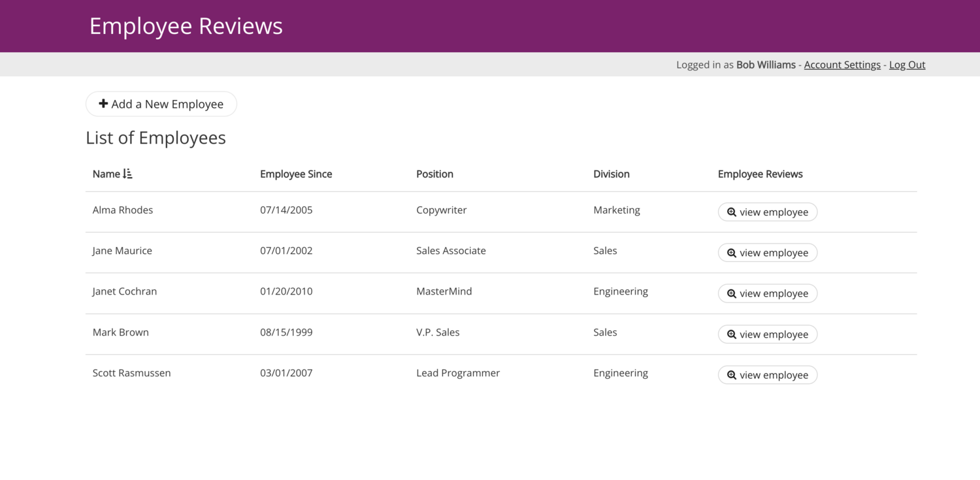Click the magnifier icon in Alma Rhodes' row
The width and height of the screenshot is (980, 480).
731,212
